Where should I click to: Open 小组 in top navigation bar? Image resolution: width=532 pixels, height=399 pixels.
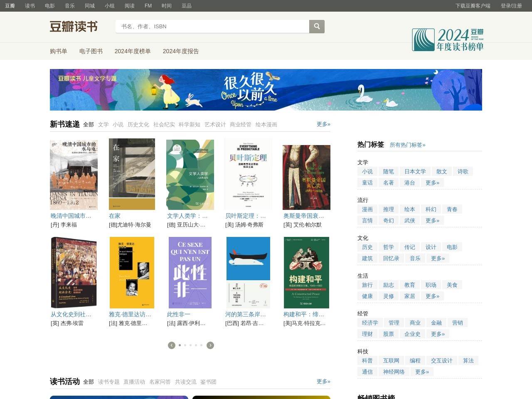click(x=110, y=6)
